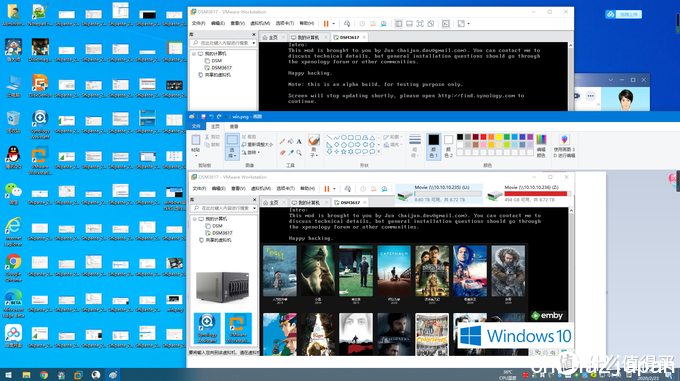The image size is (680, 381).
Task: Open 虚拟机(M) menu in VMware window behind Paint
Action: (260, 23)
